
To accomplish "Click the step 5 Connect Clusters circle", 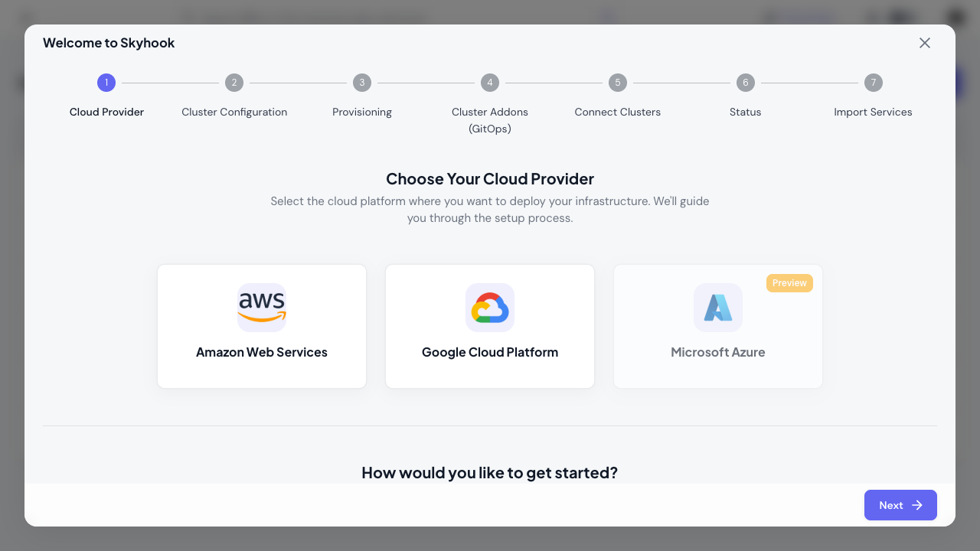I will click(x=617, y=82).
